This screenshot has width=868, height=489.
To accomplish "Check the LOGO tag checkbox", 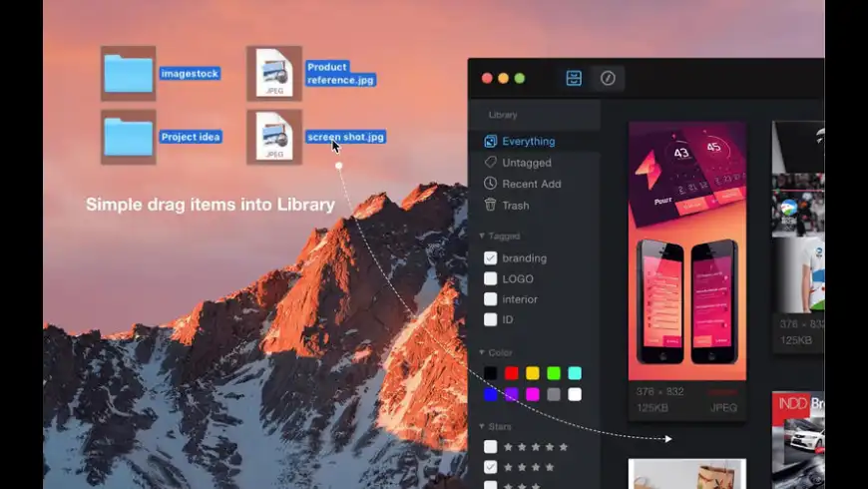I will coord(491,278).
